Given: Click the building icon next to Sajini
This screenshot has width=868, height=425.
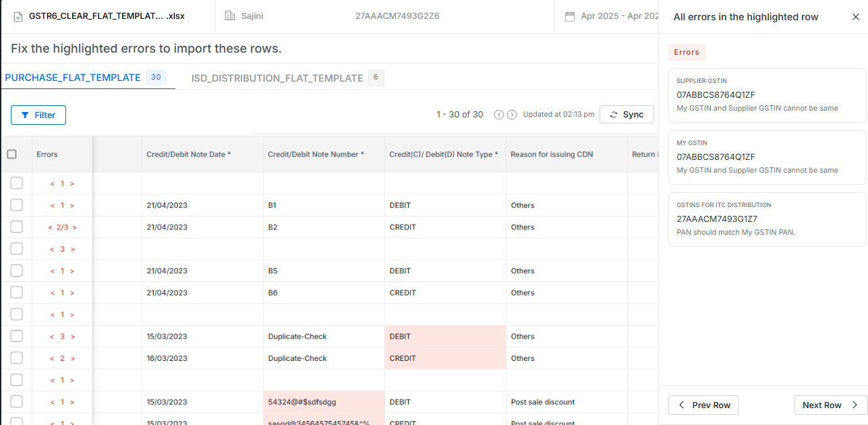Looking at the screenshot, I should [x=229, y=16].
